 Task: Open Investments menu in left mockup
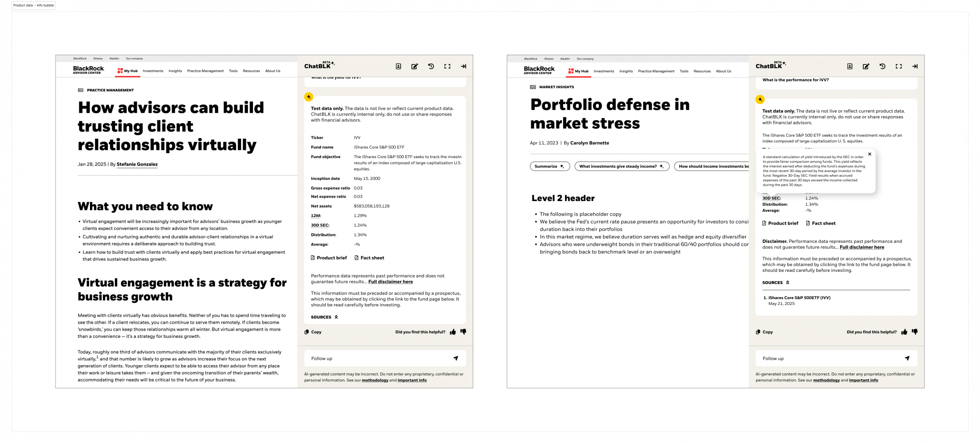pyautogui.click(x=153, y=71)
